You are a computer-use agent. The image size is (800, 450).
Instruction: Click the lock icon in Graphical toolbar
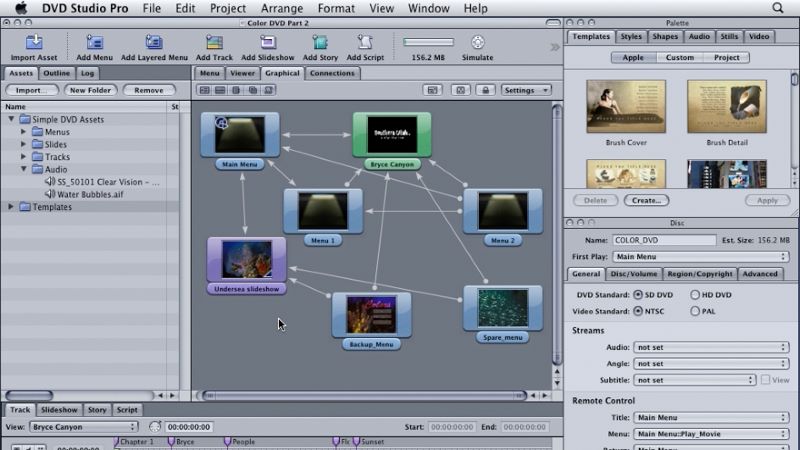[485, 90]
